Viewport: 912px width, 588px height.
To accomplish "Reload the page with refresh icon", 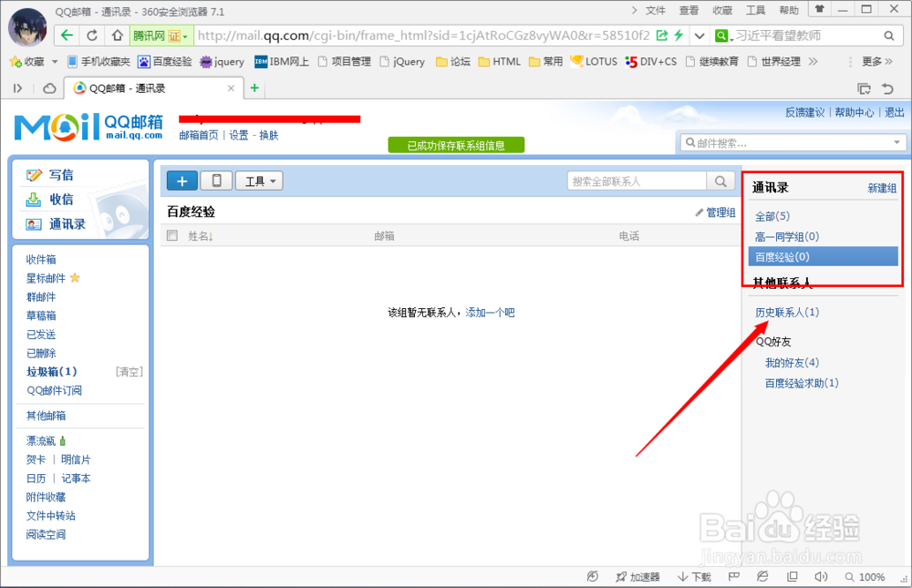I will click(92, 36).
